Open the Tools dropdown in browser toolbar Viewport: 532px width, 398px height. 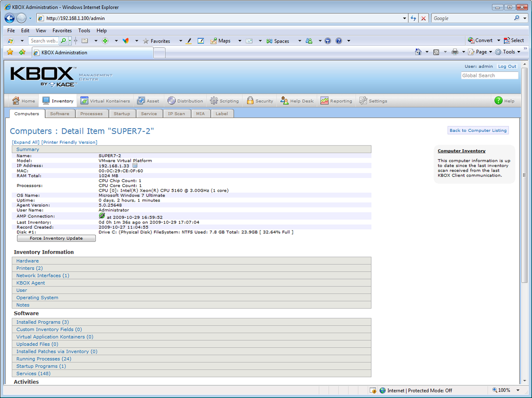coord(518,51)
